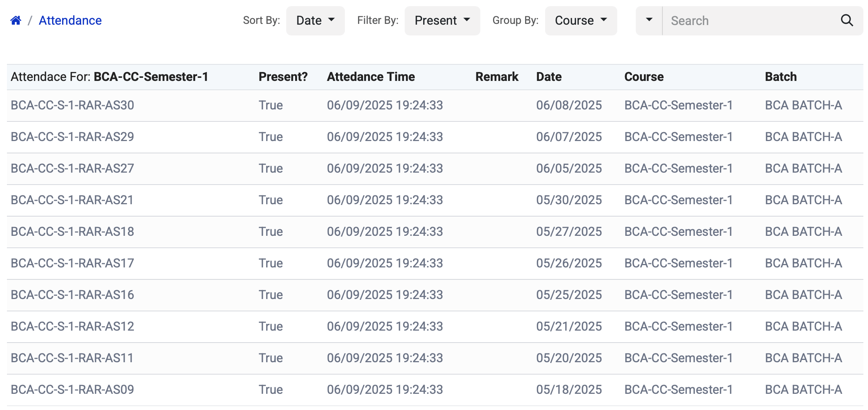Click the Present? column header

pos(283,77)
